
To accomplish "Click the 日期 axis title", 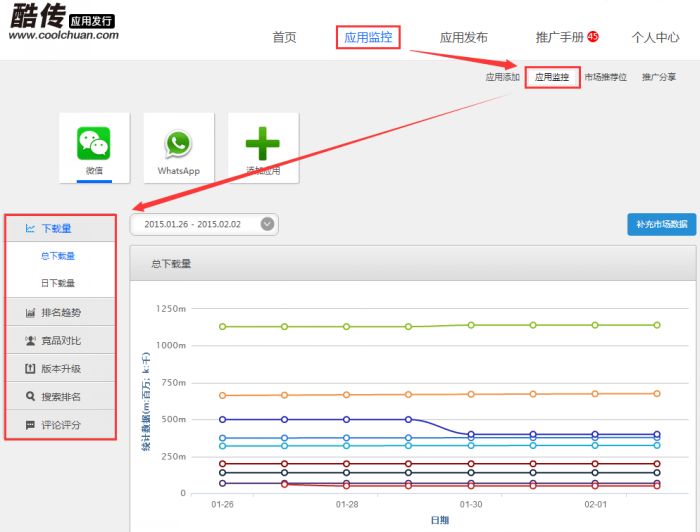I will coord(440,520).
